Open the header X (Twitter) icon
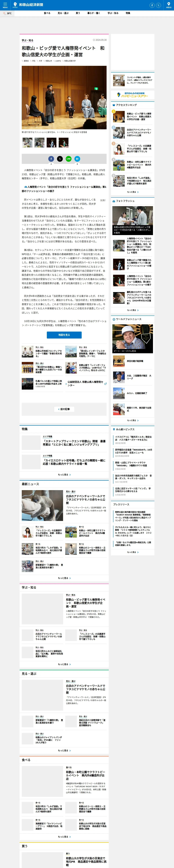 pos(159,5)
